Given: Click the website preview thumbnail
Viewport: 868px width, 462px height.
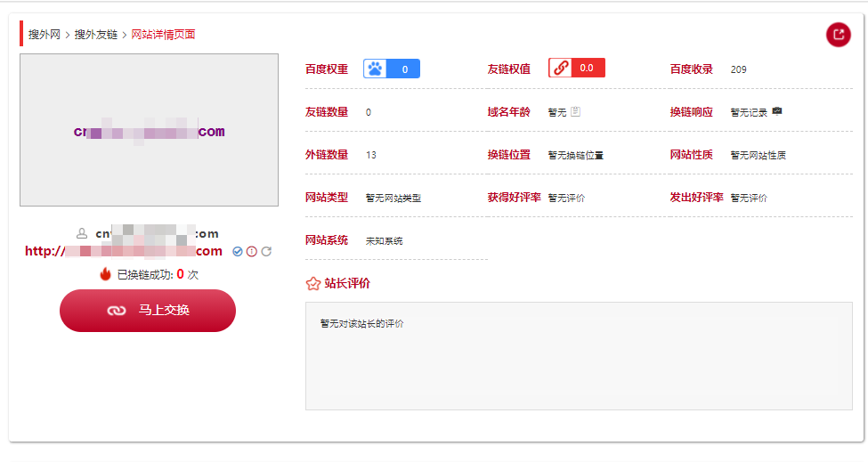Looking at the screenshot, I should (149, 130).
